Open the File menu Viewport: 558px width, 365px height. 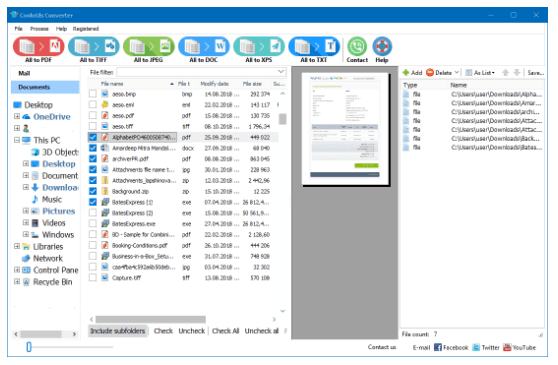[x=19, y=28]
